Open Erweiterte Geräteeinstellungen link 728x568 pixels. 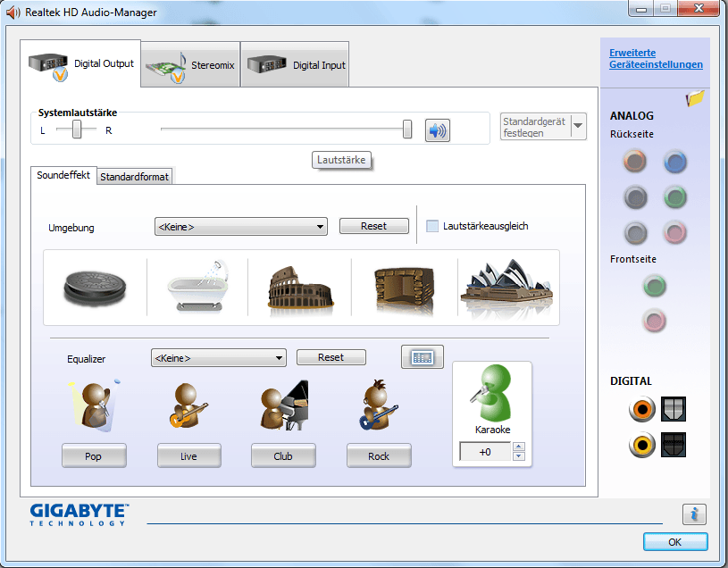656,58
